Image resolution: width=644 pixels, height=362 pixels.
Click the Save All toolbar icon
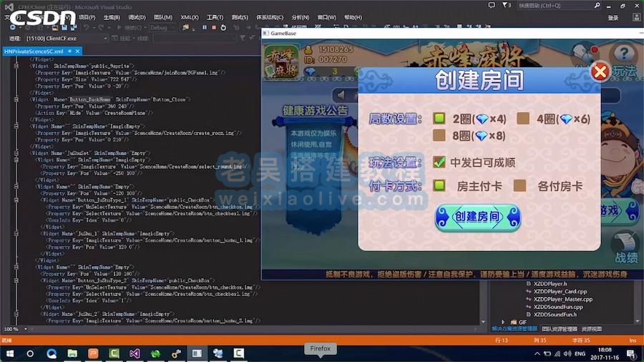pyautogui.click(x=73, y=27)
